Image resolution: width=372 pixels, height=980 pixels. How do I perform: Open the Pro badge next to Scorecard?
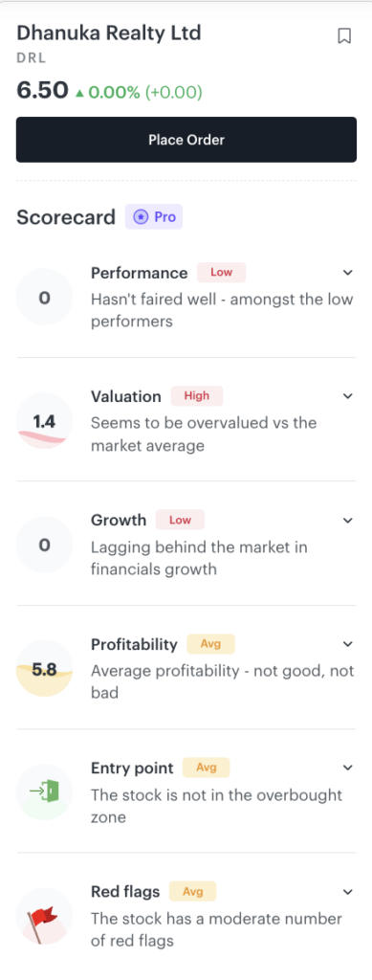point(154,217)
